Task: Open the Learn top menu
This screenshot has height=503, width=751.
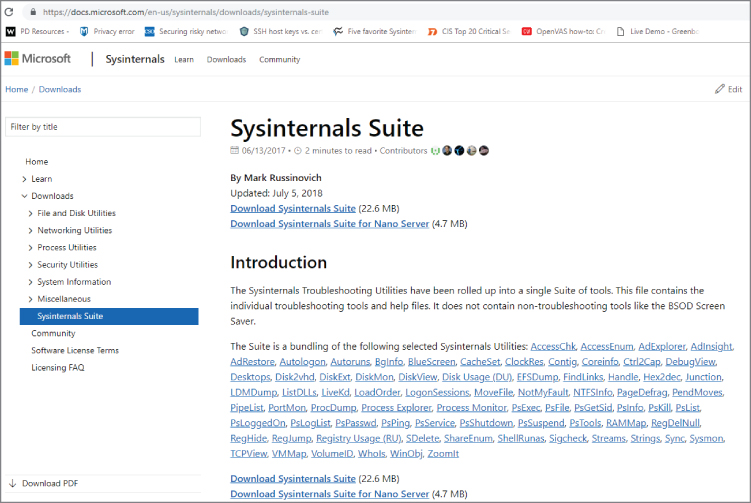Action: pos(184,59)
